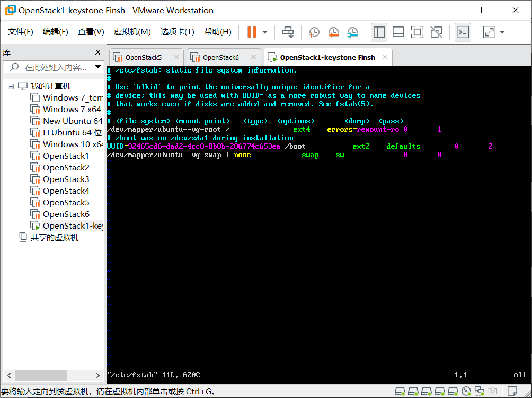Screen dimensions: 532x398
Task: Open the 选项卡(T) menu
Action: (177, 32)
